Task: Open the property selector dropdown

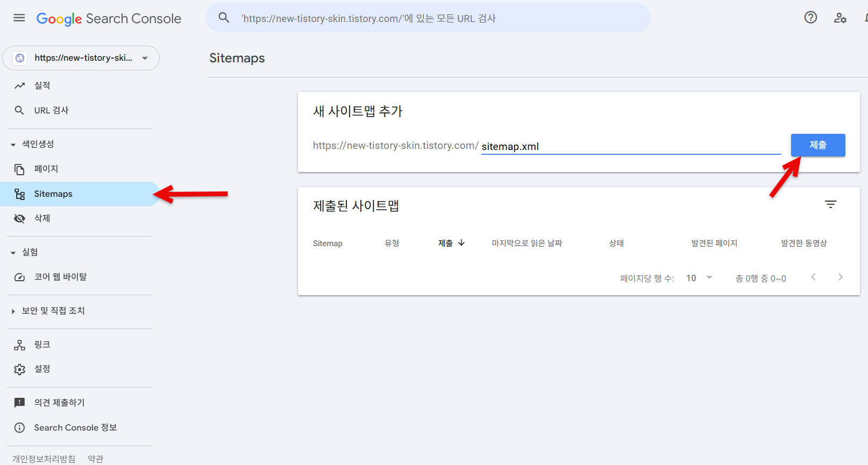Action: click(81, 58)
